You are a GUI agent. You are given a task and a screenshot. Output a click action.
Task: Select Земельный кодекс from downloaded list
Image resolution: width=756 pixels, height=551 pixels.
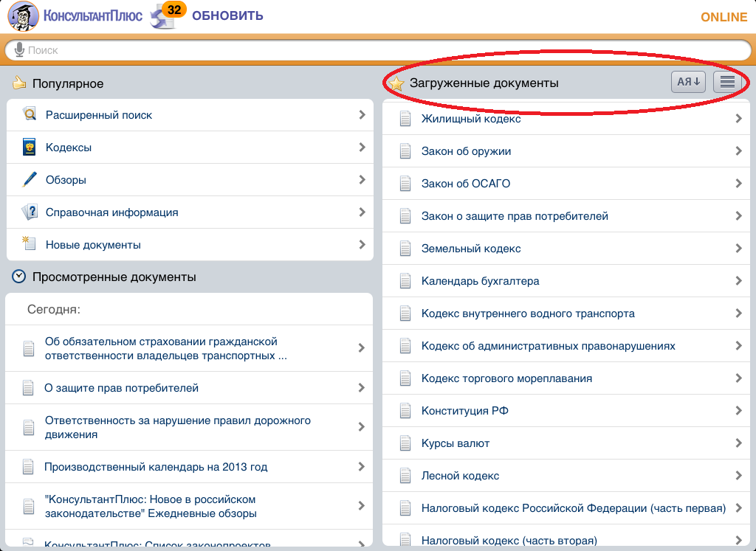[x=471, y=249]
